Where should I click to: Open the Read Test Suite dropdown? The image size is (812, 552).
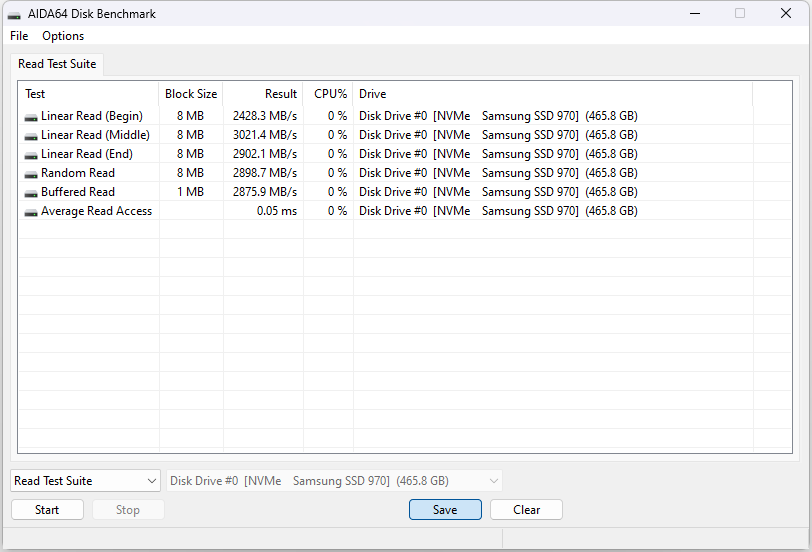pos(85,481)
